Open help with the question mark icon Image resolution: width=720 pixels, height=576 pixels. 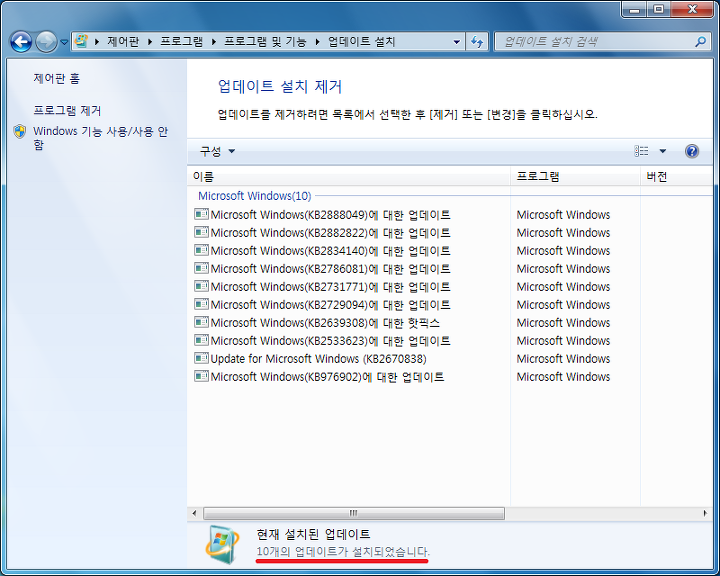click(692, 151)
